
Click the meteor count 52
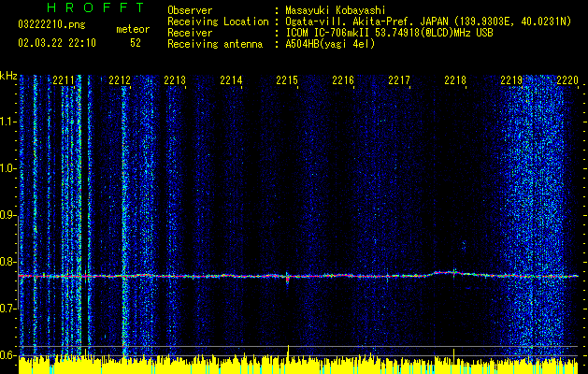136,43
